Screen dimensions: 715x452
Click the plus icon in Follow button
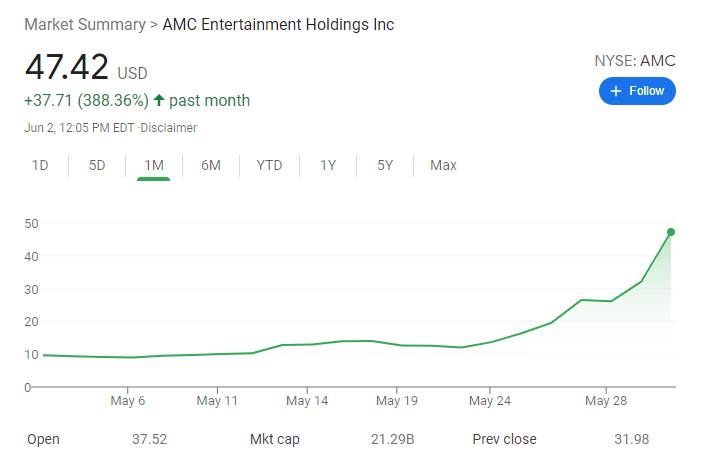point(616,91)
